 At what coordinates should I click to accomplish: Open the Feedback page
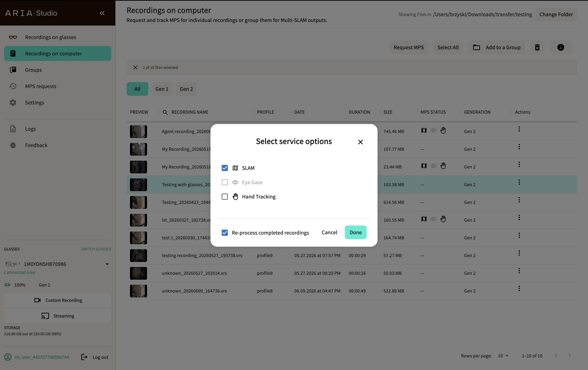[x=58, y=145]
